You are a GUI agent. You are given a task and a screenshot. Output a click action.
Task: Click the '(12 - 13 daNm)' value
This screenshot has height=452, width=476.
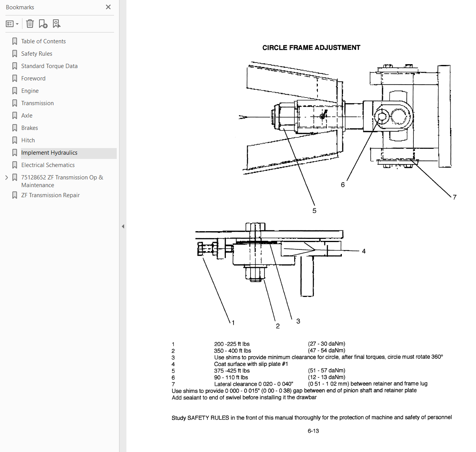(x=327, y=377)
